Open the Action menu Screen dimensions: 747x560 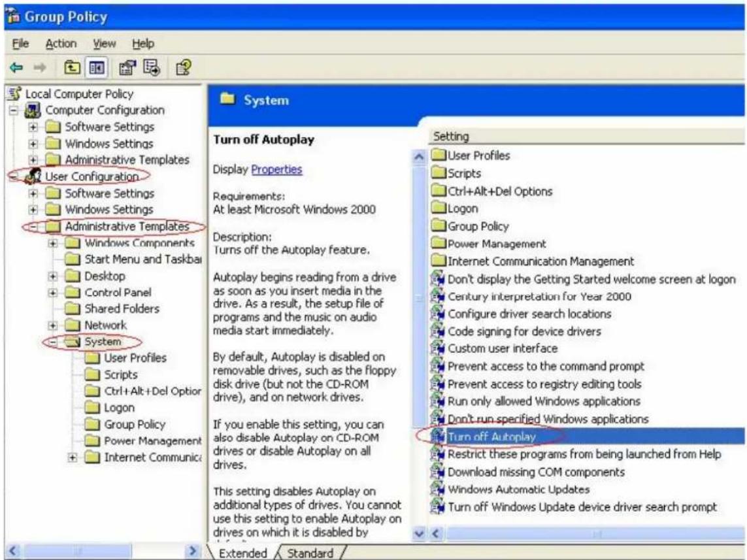coord(61,44)
